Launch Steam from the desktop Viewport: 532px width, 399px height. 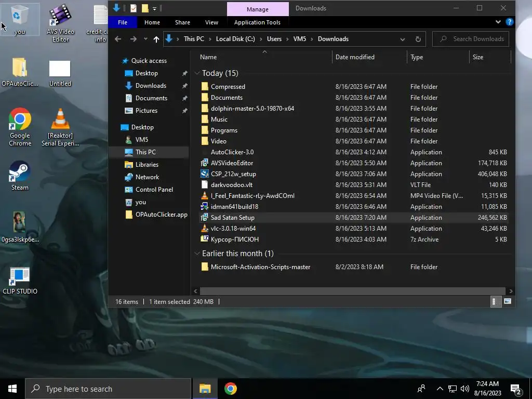pos(20,176)
